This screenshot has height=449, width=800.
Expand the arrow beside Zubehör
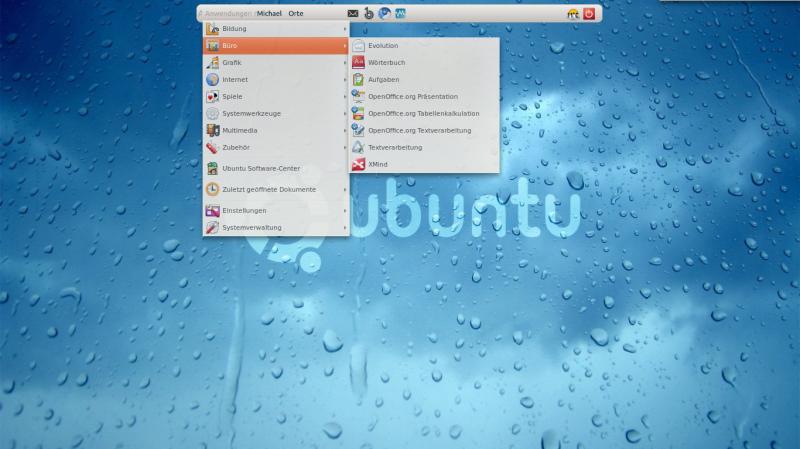click(345, 147)
